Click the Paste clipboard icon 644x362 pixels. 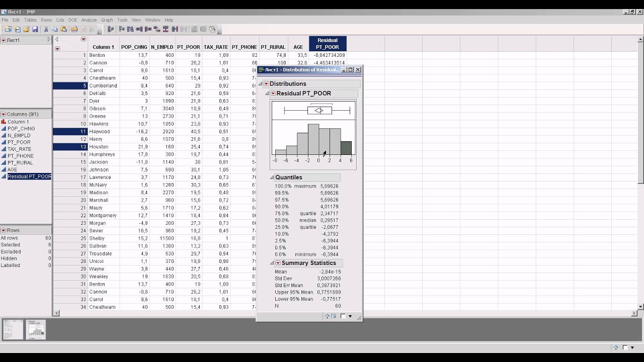(63, 29)
